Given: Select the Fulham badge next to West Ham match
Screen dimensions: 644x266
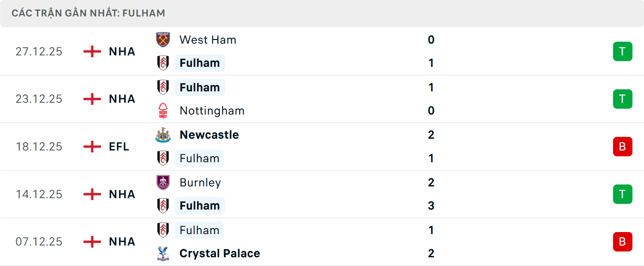Looking at the screenshot, I should pyautogui.click(x=163, y=63).
